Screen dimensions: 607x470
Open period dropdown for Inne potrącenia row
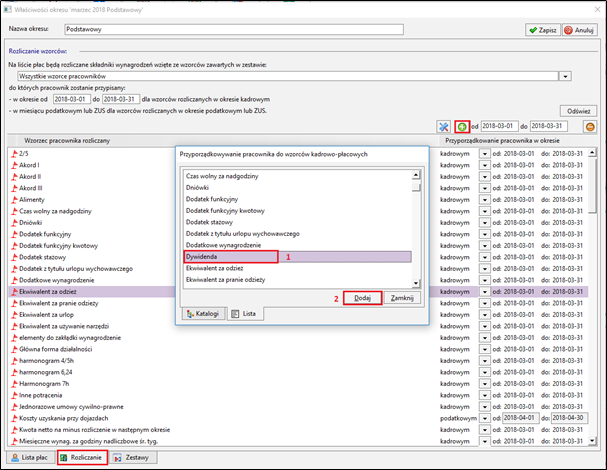click(x=484, y=395)
